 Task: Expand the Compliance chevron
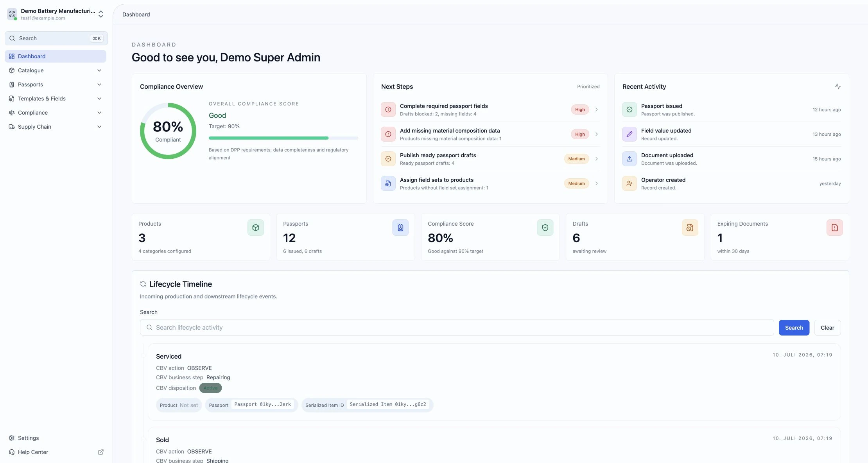click(99, 113)
